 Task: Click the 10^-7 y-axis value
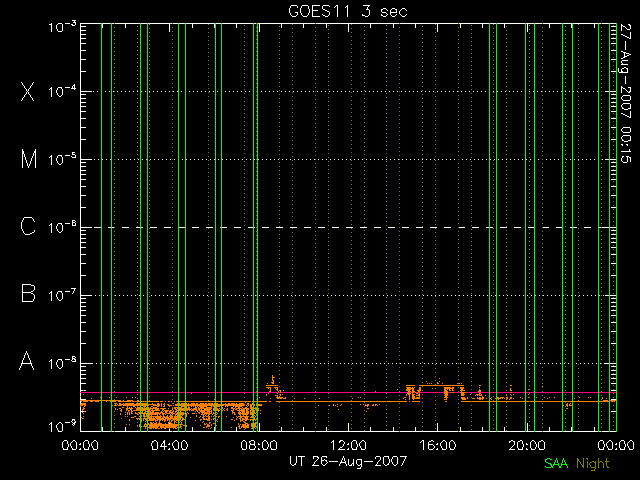(x=62, y=295)
